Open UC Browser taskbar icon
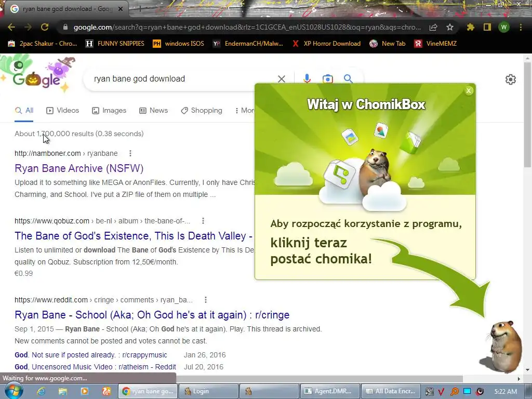 107,391
